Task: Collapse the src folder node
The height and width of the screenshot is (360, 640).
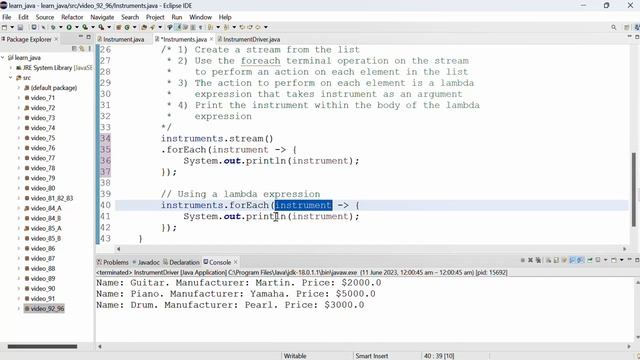Action: tap(11, 78)
